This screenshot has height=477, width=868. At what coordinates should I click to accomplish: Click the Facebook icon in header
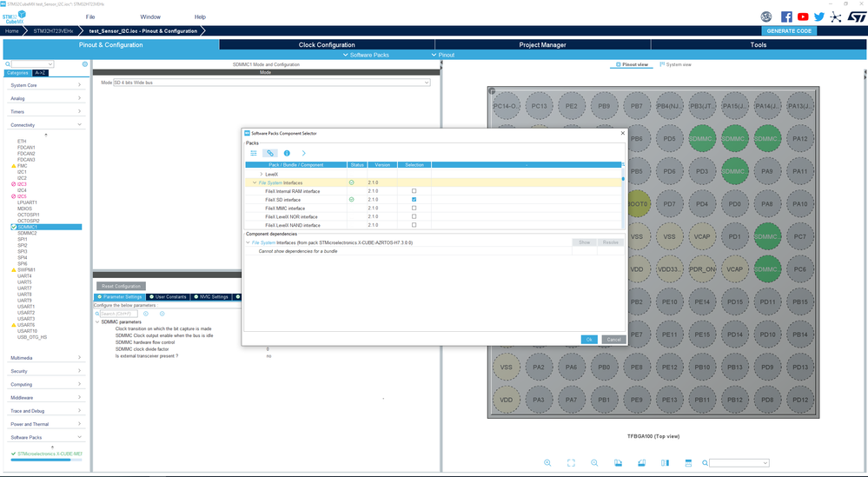(x=786, y=17)
